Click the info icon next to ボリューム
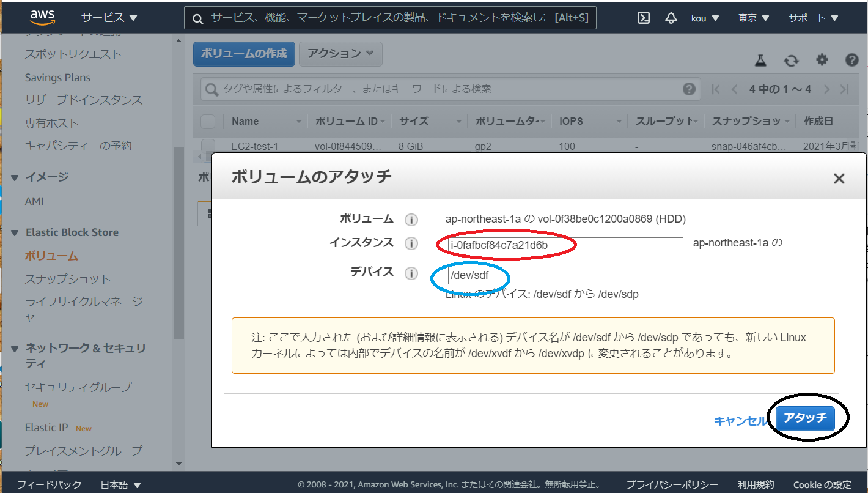 [x=411, y=219]
